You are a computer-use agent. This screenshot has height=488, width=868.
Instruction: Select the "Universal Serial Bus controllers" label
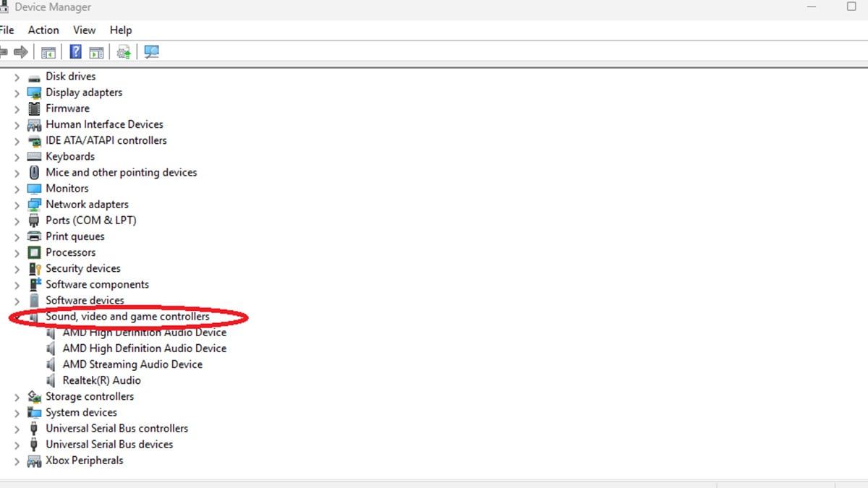(116, 428)
